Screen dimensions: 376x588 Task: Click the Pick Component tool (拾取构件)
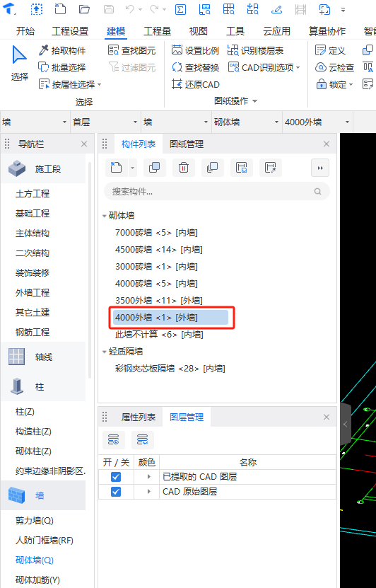[x=62, y=50]
